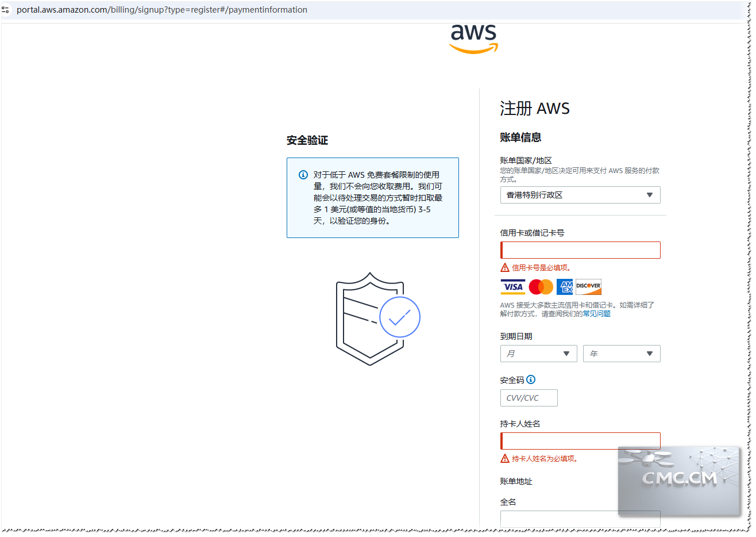This screenshot has height=537, width=756.
Task: Click the site settings icon in address bar
Action: [6, 10]
